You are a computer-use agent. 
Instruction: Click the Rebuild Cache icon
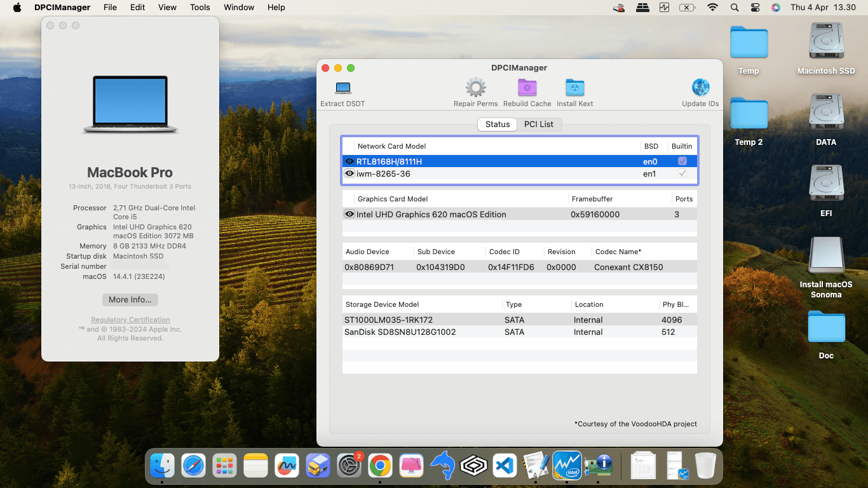527,89
